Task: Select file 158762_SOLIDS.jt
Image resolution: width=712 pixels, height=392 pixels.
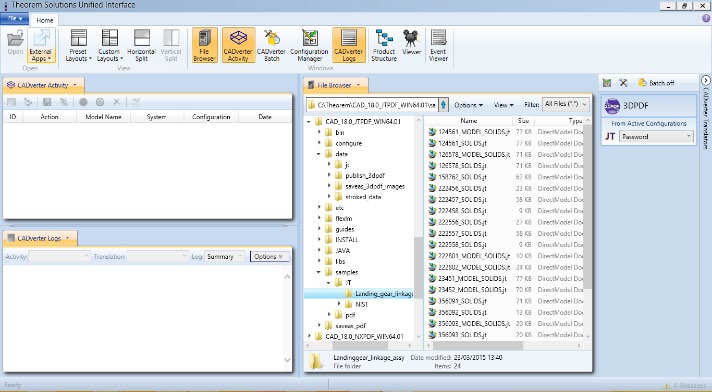Action: point(462,177)
